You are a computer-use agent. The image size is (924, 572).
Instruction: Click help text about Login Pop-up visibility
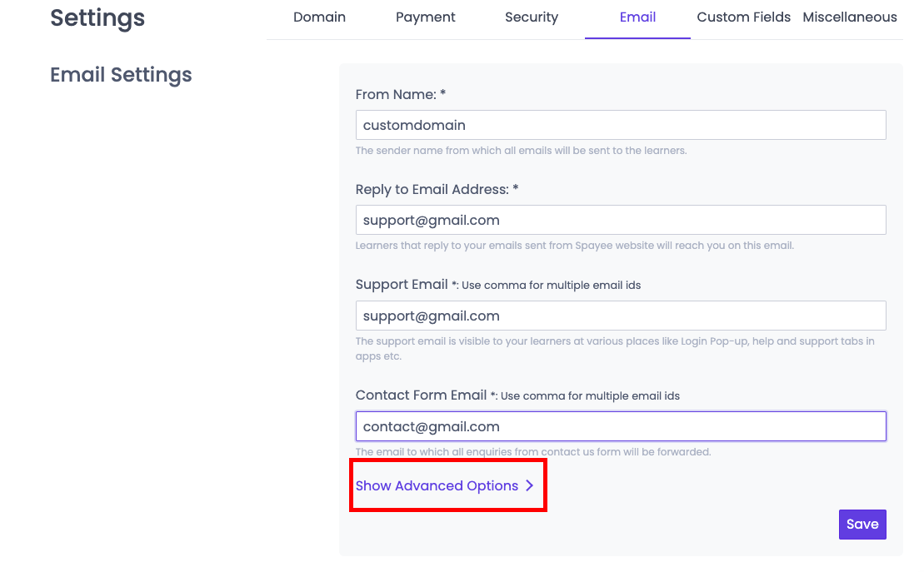point(615,349)
